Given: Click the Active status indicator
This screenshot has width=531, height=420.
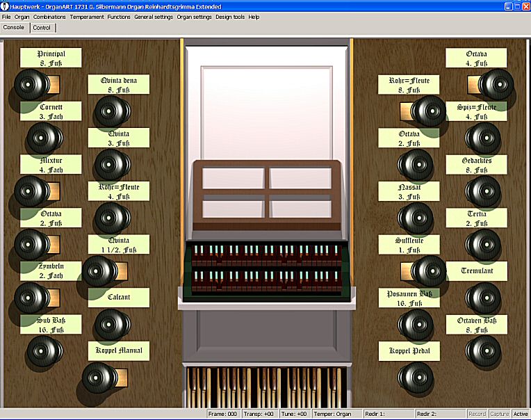Looking at the screenshot, I should click(x=521, y=414).
